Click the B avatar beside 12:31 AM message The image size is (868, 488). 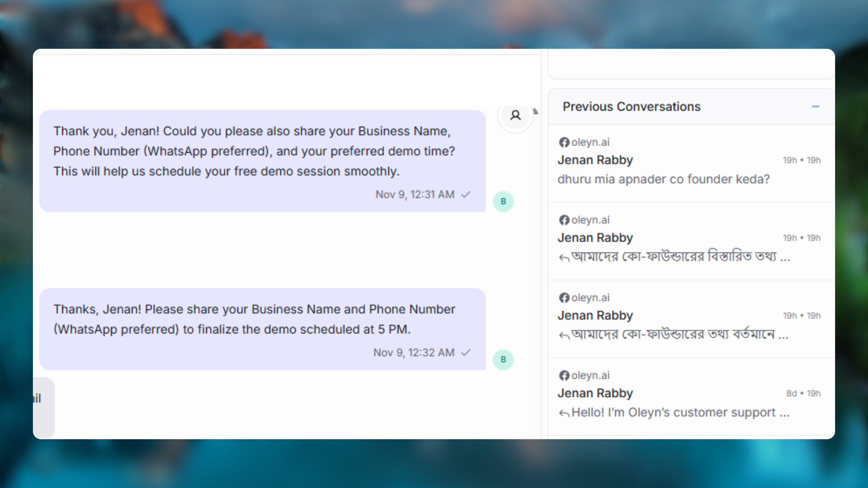503,202
